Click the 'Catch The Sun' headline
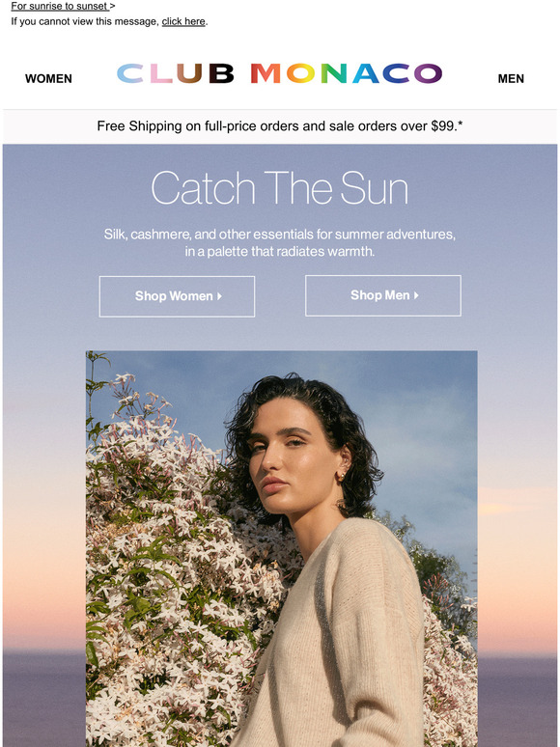This screenshot has height=747, width=560. [280, 187]
